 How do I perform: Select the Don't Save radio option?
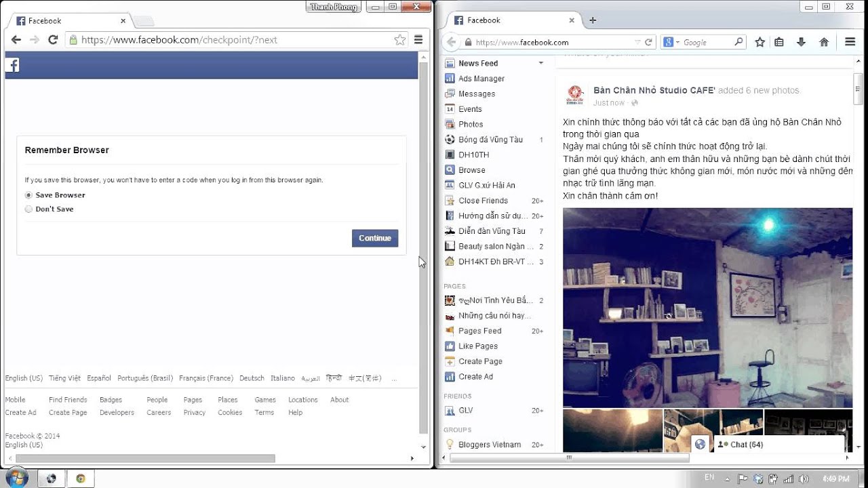tap(28, 209)
